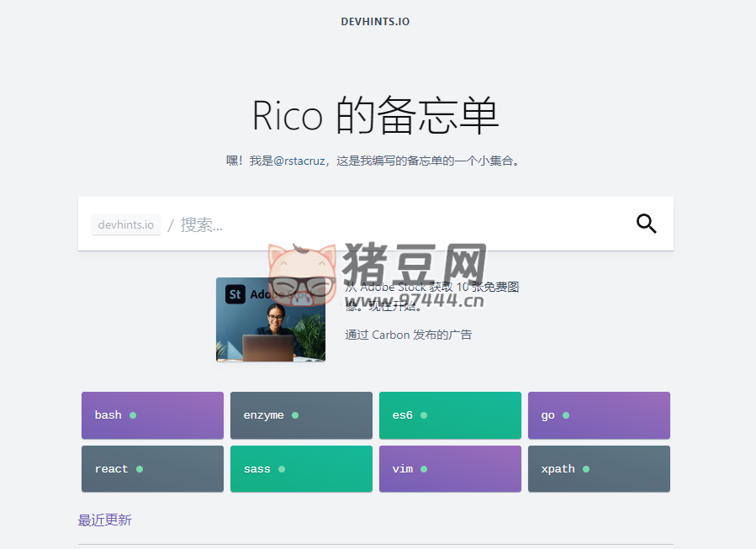Click the magnifying glass search icon
The height and width of the screenshot is (549, 756).
[646, 224]
